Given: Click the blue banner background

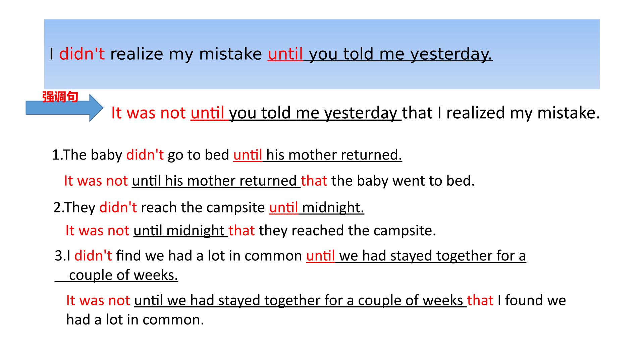Looking at the screenshot, I should point(322,54).
